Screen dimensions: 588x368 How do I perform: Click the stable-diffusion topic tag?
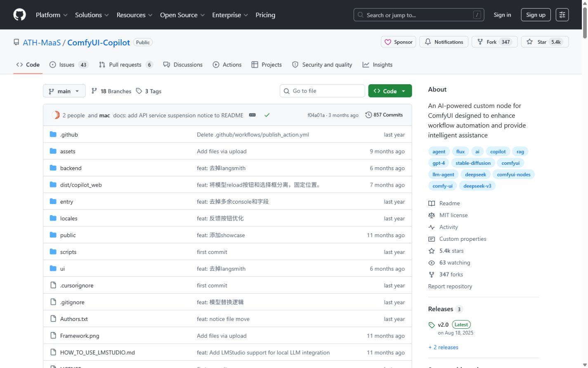point(473,163)
